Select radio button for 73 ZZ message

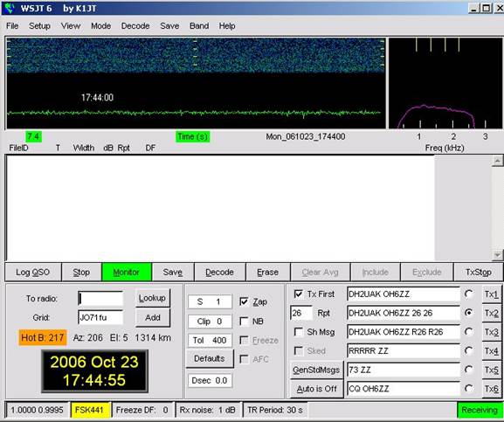click(469, 370)
